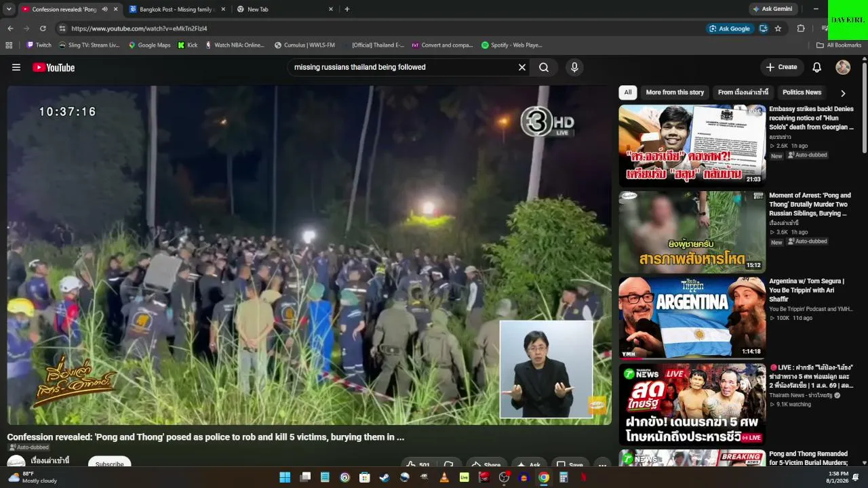Switch to Chrome on the taskbar
This screenshot has width=868, height=488.
click(x=544, y=477)
